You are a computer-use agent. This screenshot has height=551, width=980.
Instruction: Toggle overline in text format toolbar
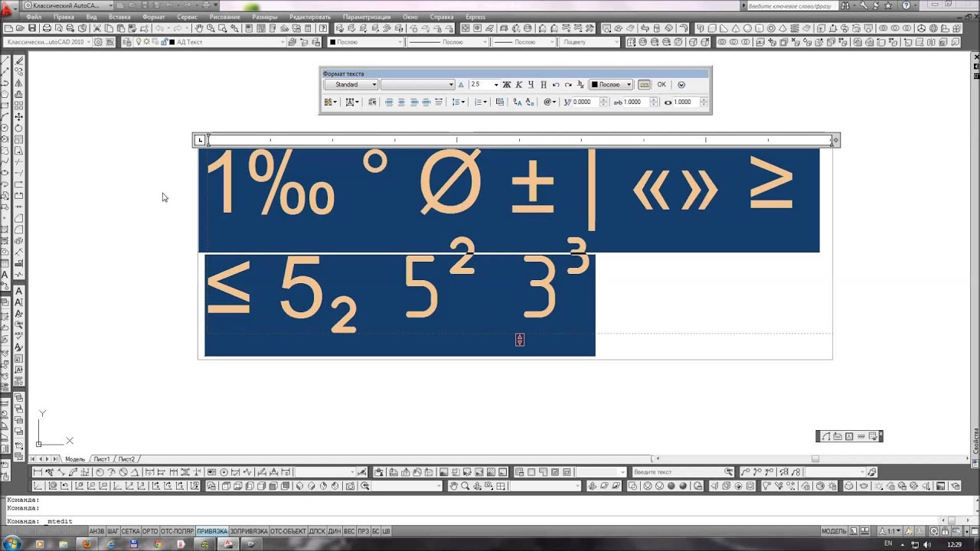[544, 85]
